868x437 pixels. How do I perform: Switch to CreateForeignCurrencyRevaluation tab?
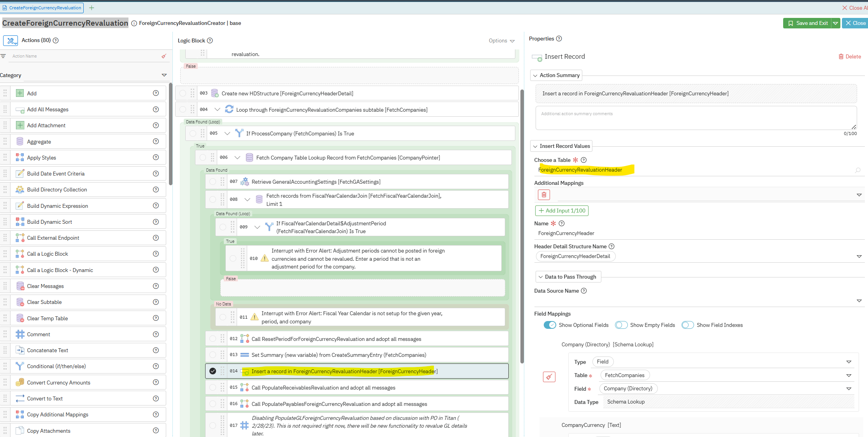[42, 8]
